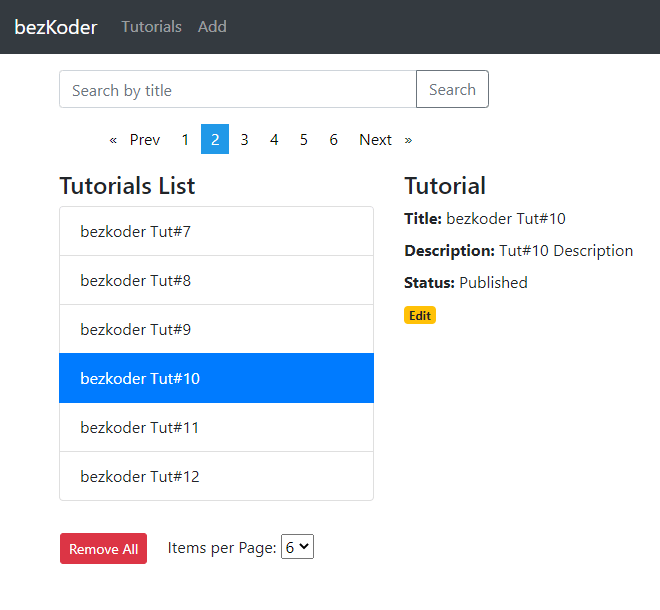Click the red Remove All button
Screen dimensions: 660x610
[104, 549]
